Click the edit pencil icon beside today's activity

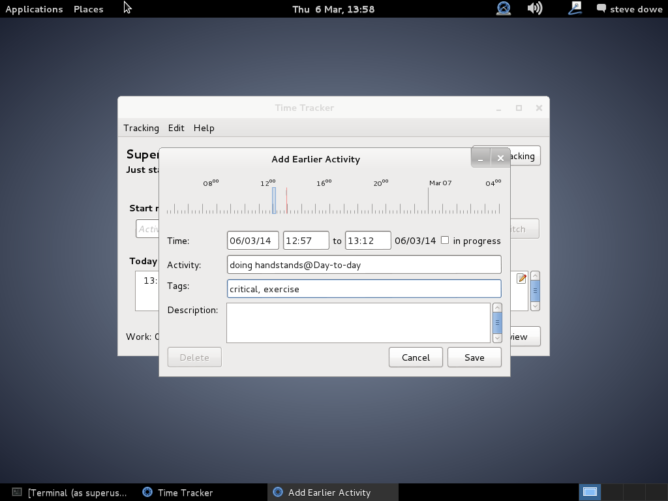coord(521,279)
